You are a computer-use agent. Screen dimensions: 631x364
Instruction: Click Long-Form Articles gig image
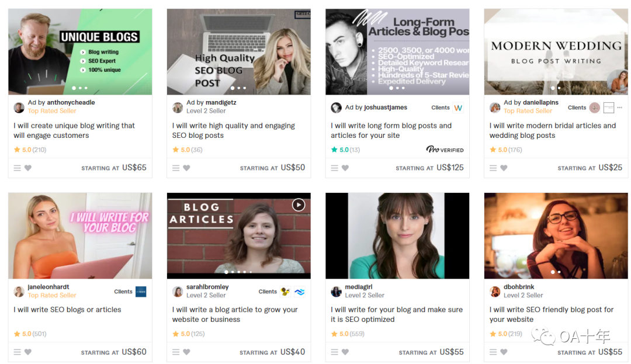(397, 51)
